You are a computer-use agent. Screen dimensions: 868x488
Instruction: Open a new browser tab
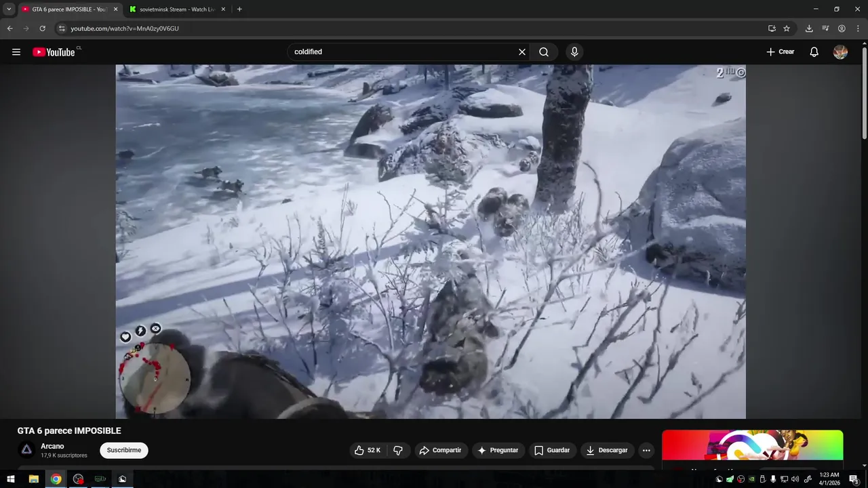(239, 9)
